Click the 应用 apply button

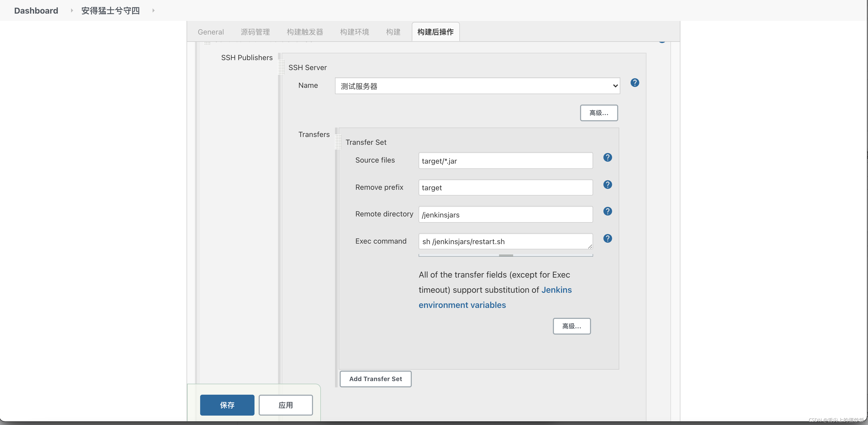click(x=285, y=405)
